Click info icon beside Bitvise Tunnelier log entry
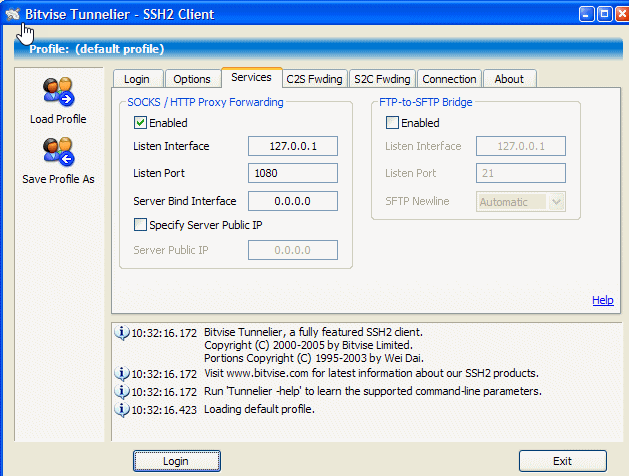Viewport: 629px width, 476px height. (x=122, y=332)
